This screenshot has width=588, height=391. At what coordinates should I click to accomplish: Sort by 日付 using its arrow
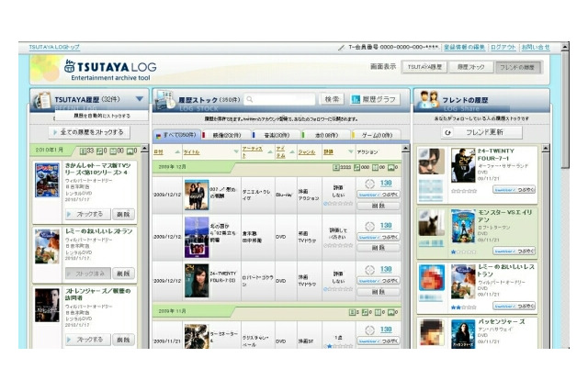pos(177,151)
